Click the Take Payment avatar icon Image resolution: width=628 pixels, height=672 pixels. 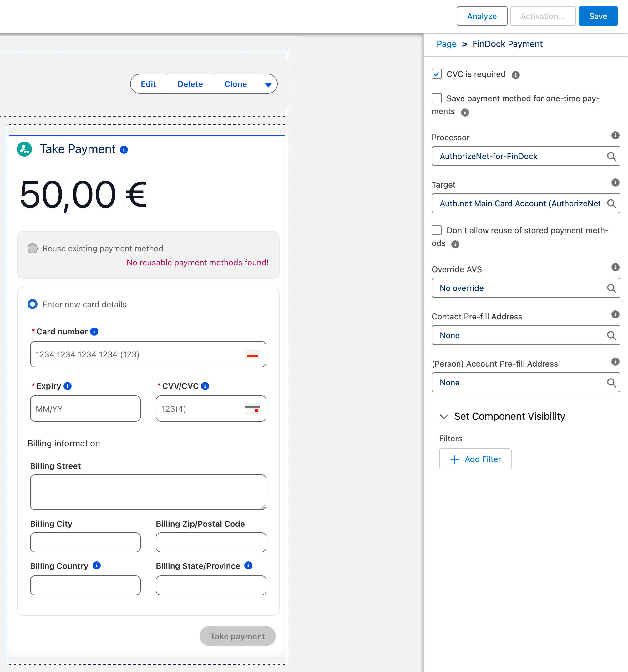pos(24,149)
